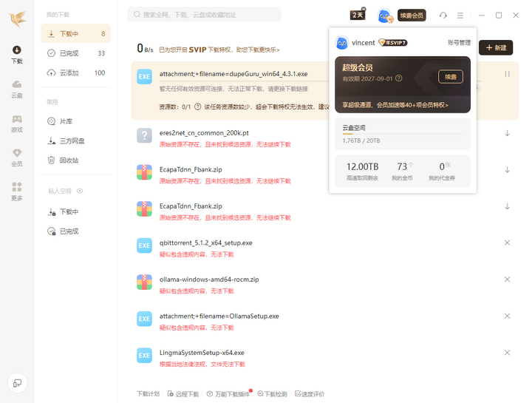Screen dimensions: 532x403
Task: Remove the OllamaSetup.exe task
Action: coord(507,316)
